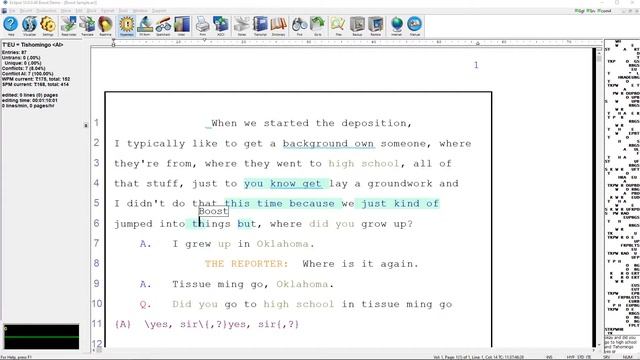Open the Files toolbar icon
The width and height of the screenshot is (640, 360).
pos(338,26)
